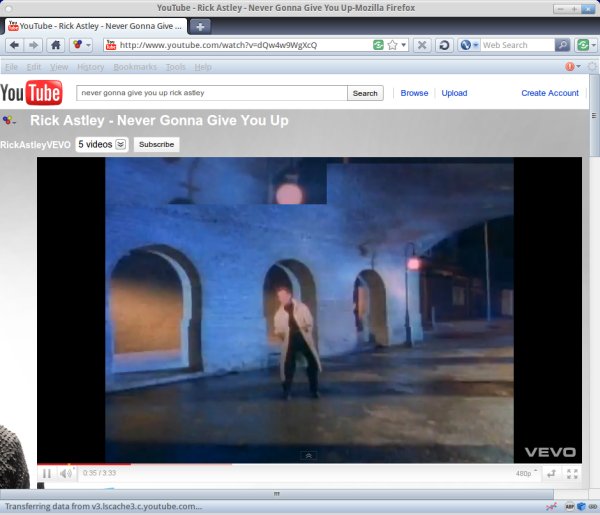Open the RickAstleyVEVO channel link
Image resolution: width=600 pixels, height=515 pixels.
coord(35,145)
